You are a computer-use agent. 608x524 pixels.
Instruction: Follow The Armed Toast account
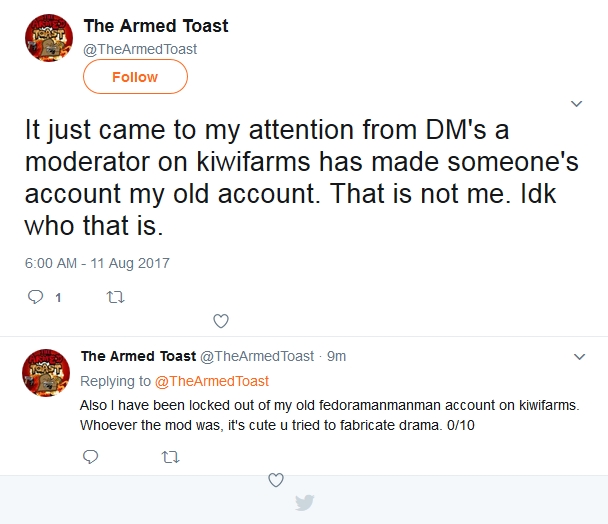[135, 77]
